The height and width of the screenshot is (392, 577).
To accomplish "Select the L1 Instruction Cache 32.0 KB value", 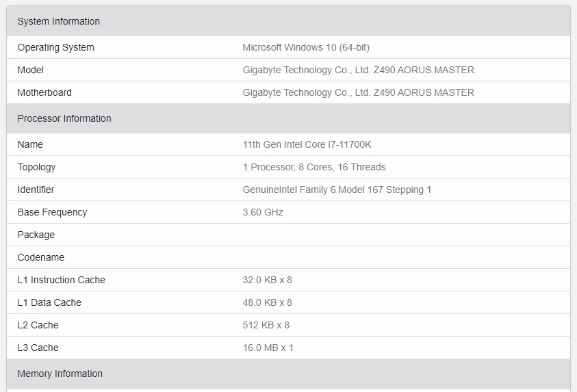I will pos(267,280).
